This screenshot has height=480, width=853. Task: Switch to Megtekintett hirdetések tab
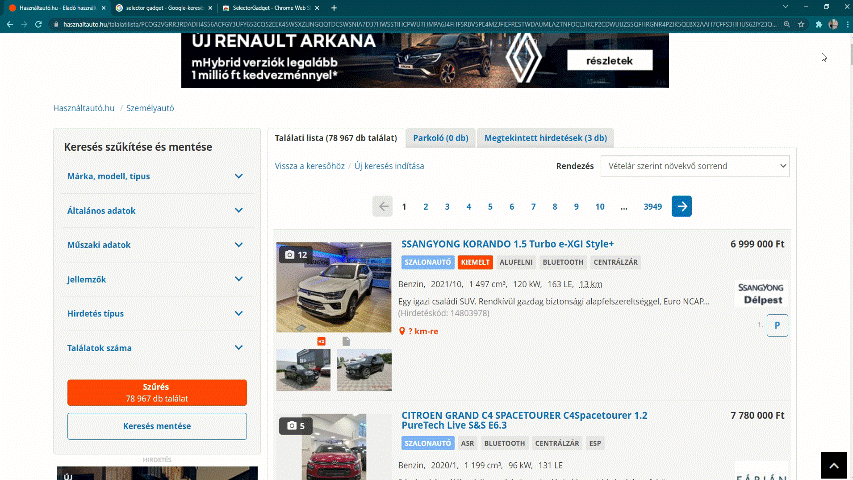pos(546,138)
